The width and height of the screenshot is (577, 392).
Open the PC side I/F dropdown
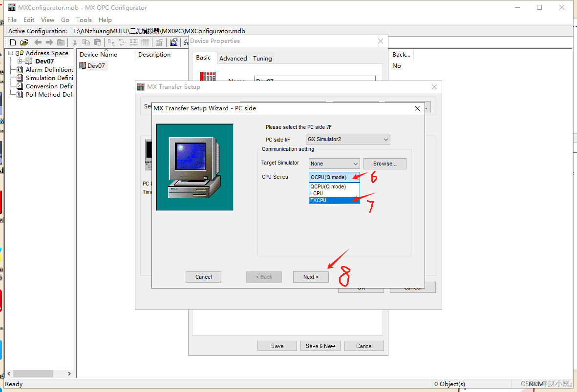click(x=348, y=139)
